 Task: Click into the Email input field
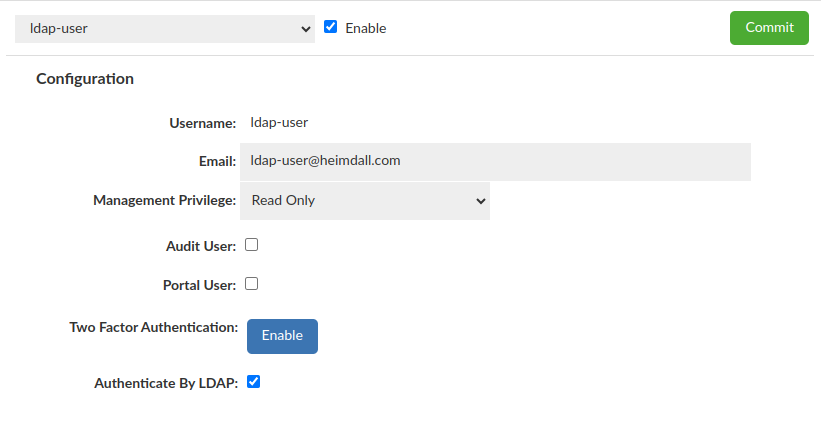(x=495, y=161)
